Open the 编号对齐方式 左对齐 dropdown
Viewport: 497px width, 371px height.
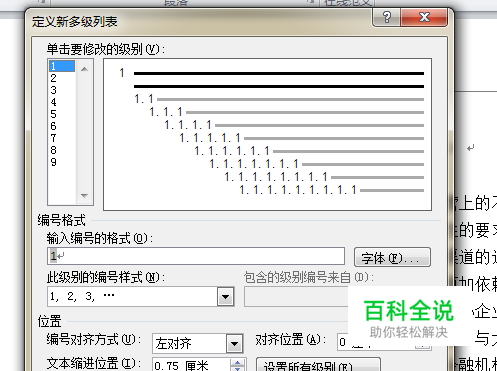click(x=234, y=343)
